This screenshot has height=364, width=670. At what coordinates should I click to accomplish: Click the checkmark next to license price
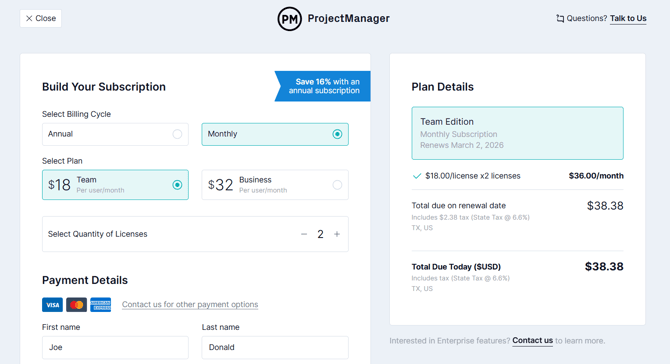tap(417, 176)
